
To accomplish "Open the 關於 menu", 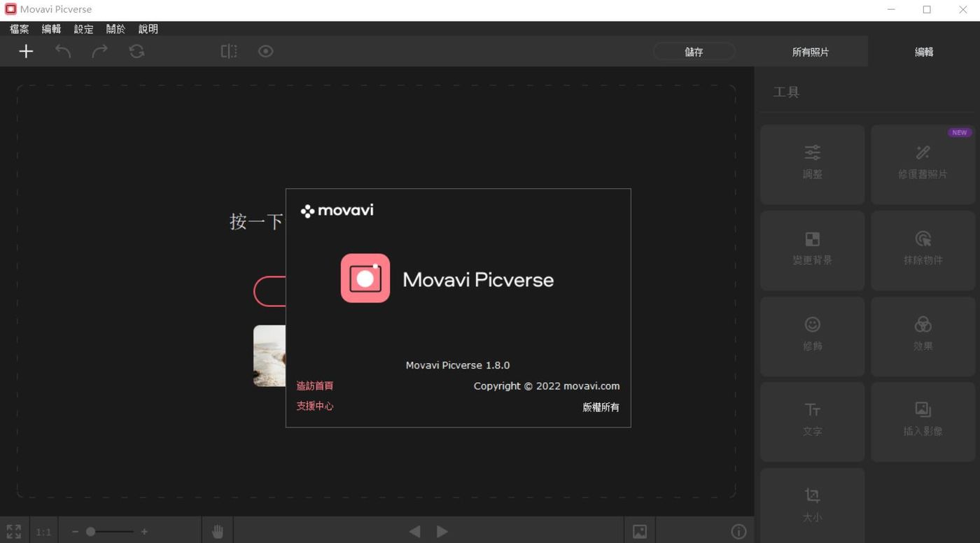I will tap(115, 29).
